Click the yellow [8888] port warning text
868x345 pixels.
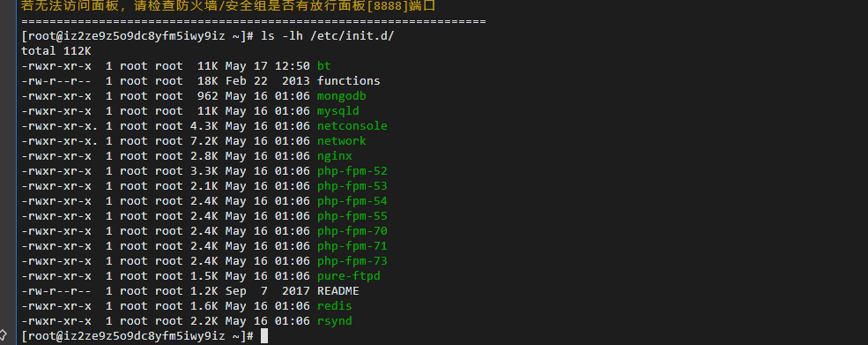(x=228, y=6)
